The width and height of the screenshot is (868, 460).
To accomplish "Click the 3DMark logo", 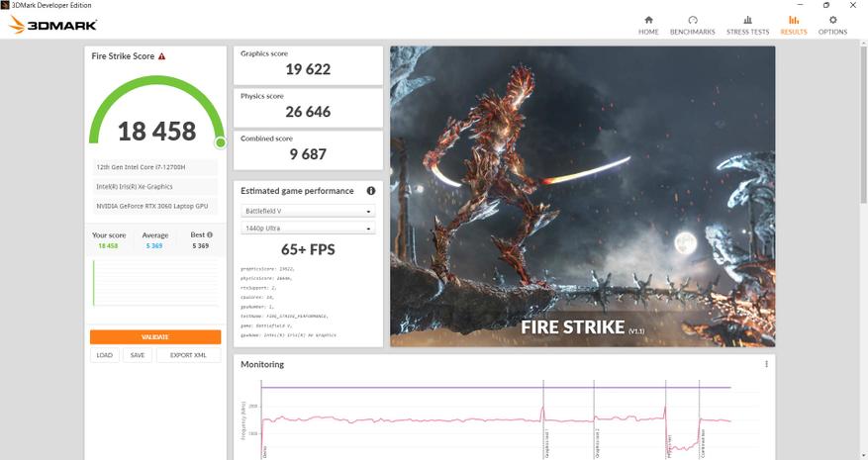I will click(x=53, y=25).
